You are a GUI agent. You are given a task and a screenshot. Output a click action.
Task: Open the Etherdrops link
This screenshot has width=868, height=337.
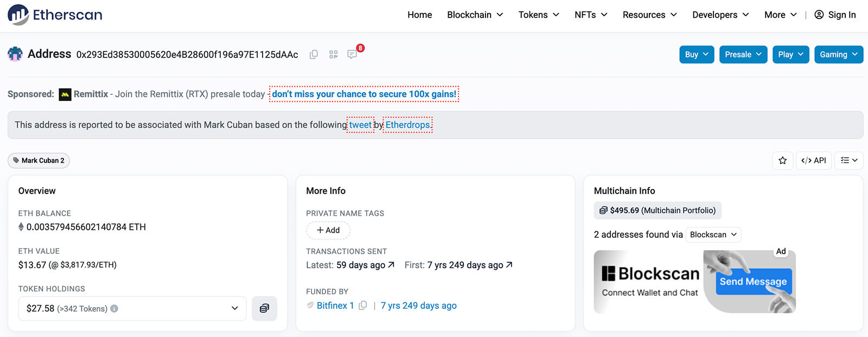(x=407, y=125)
